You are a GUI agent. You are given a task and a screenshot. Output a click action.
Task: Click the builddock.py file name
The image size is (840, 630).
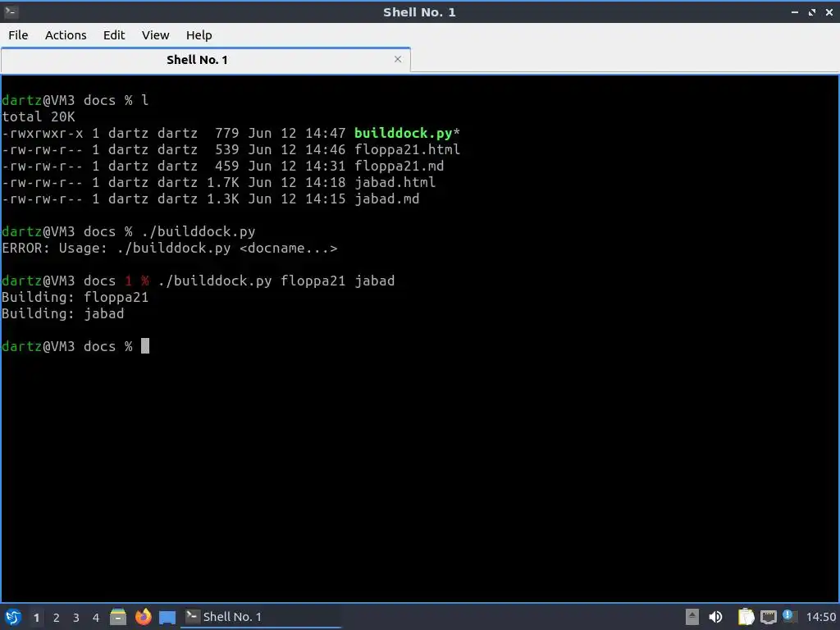(x=403, y=133)
